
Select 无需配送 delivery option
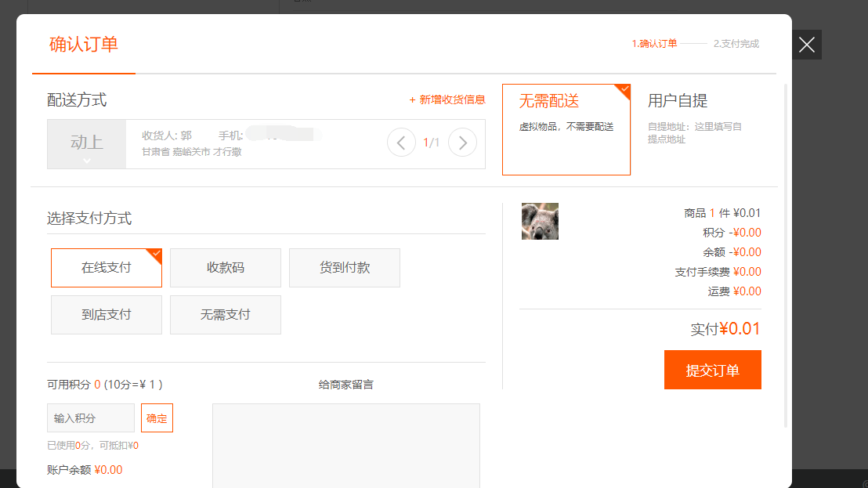pos(566,129)
